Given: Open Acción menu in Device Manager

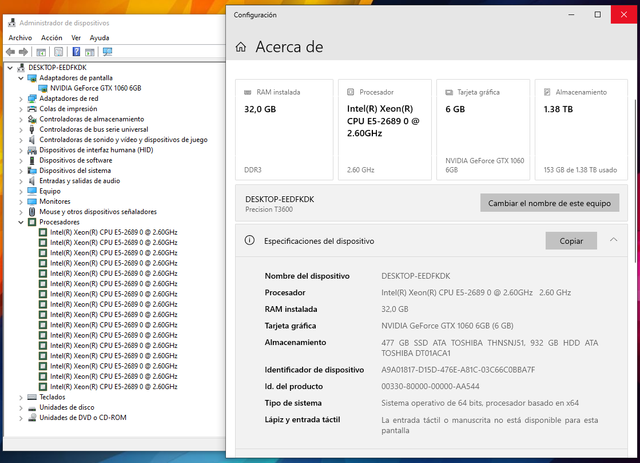Looking at the screenshot, I should coord(51,38).
